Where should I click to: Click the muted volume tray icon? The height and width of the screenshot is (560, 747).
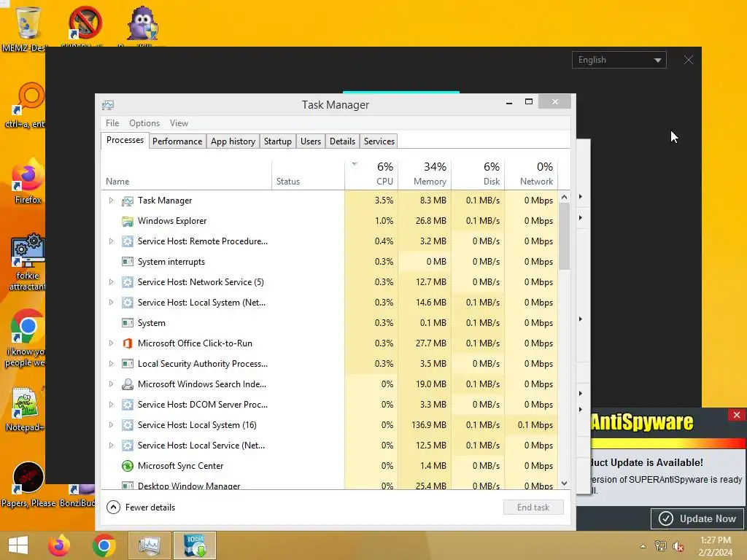(x=678, y=546)
